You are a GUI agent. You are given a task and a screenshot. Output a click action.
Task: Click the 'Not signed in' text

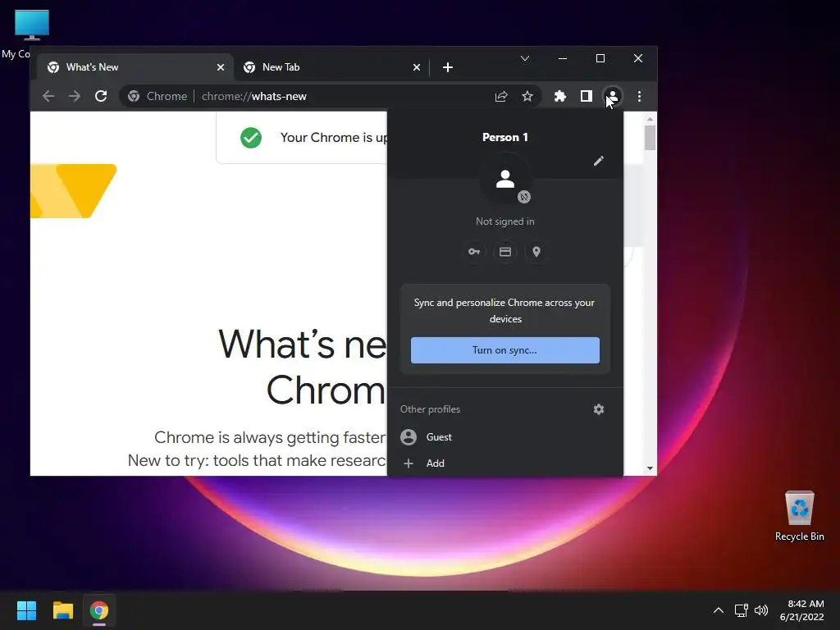pyautogui.click(x=505, y=221)
